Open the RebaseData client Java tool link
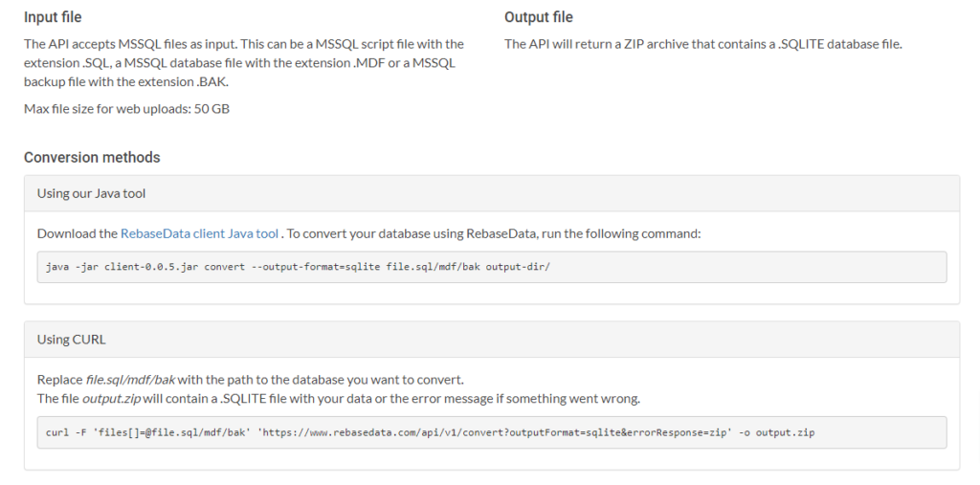The image size is (980, 485). [199, 233]
